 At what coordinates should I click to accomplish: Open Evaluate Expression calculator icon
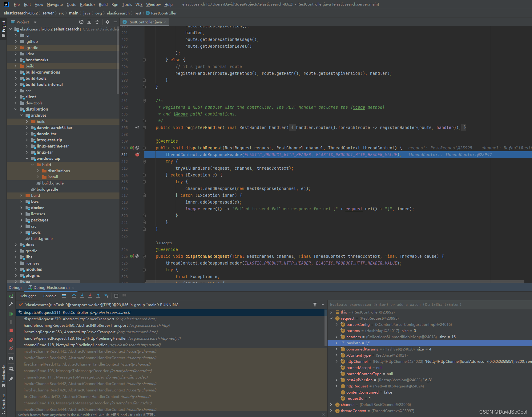tap(116, 296)
